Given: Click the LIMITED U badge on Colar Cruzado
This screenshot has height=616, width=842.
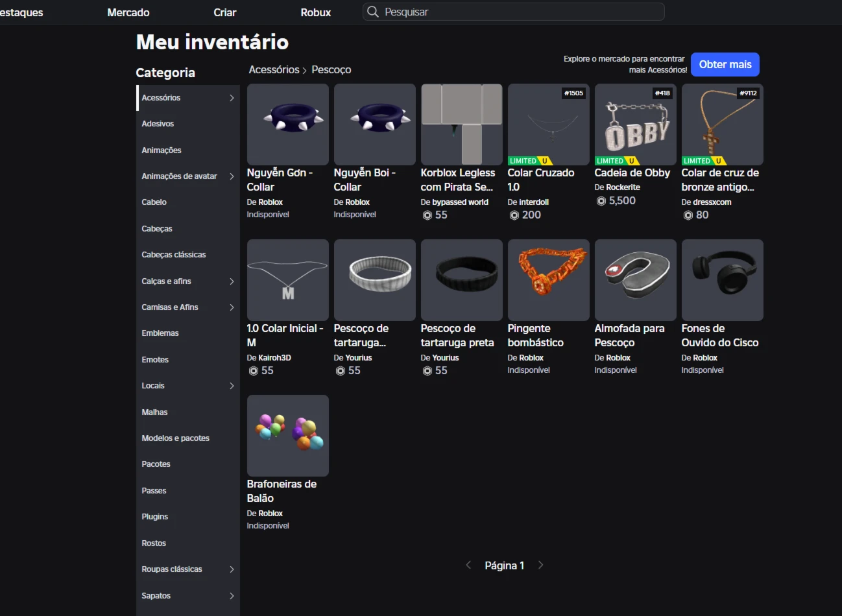Looking at the screenshot, I should [530, 161].
